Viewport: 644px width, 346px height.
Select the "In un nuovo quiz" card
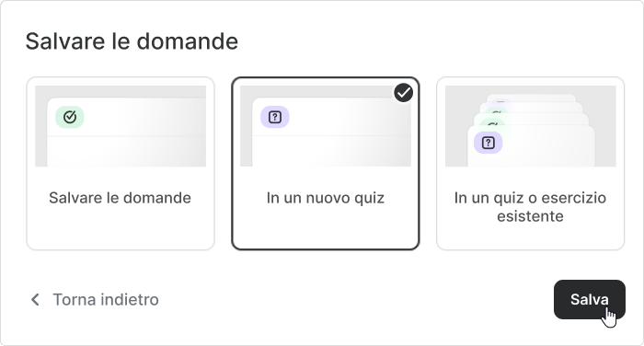326,163
